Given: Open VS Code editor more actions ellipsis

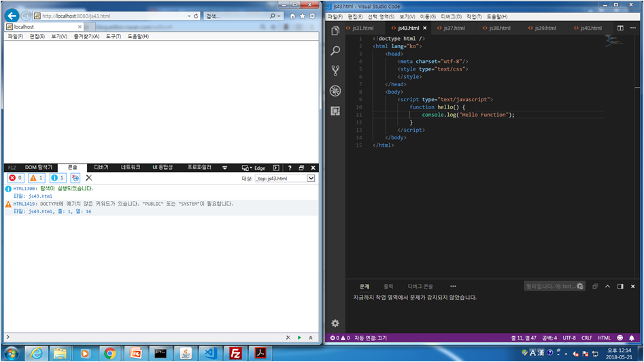Looking at the screenshot, I should [x=633, y=28].
